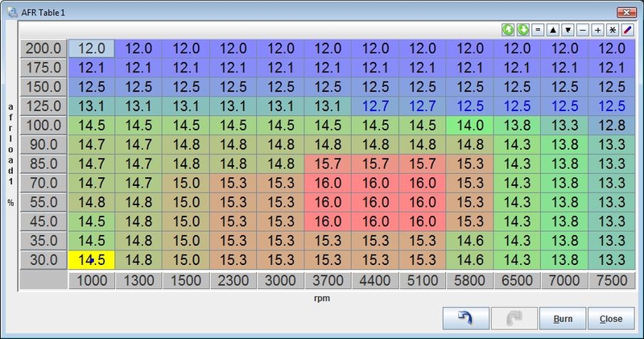Click the red-blue interpolate icon

click(628, 30)
